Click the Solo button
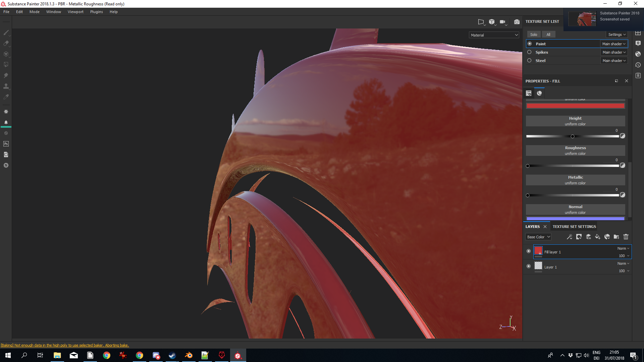This screenshot has width=644, height=362. click(x=533, y=35)
